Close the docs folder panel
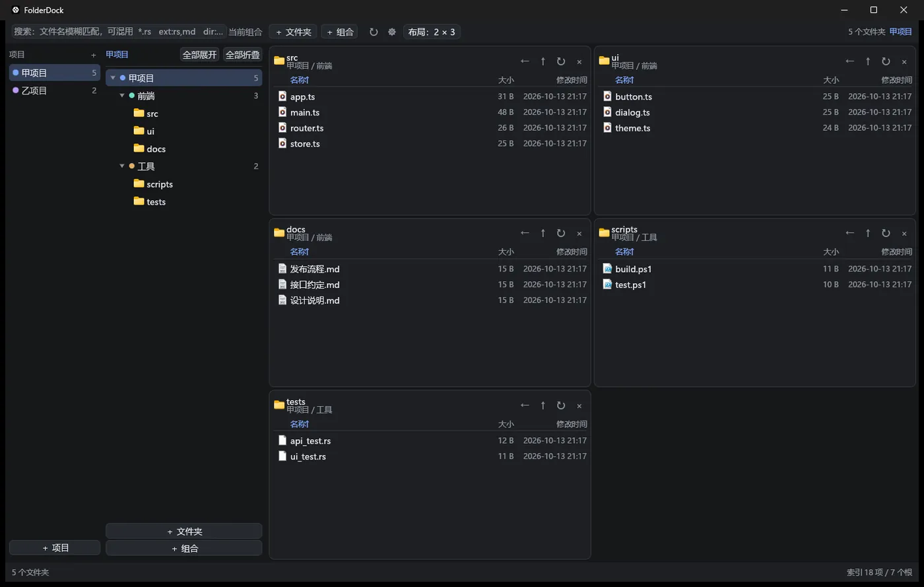924x587 pixels. [x=579, y=233]
